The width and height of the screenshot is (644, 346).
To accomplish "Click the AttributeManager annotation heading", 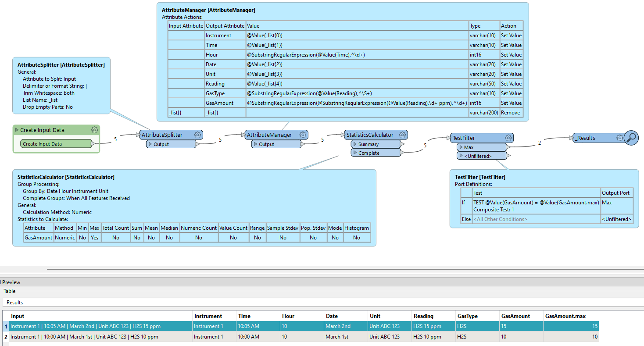I will point(208,10).
